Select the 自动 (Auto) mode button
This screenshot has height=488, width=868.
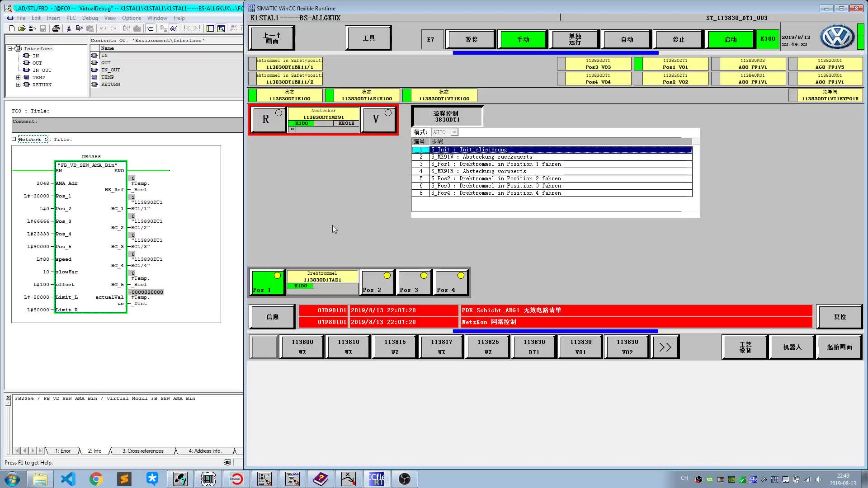[x=627, y=39]
